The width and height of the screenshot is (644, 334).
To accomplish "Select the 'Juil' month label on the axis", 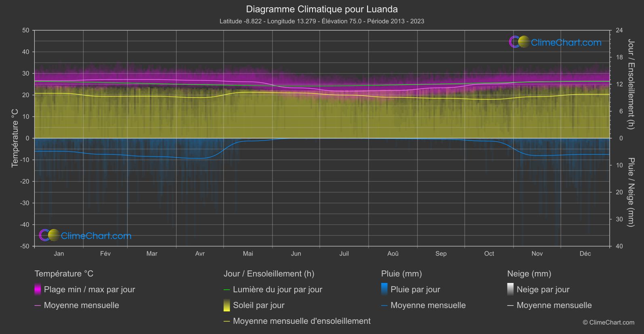I will click(x=344, y=253).
